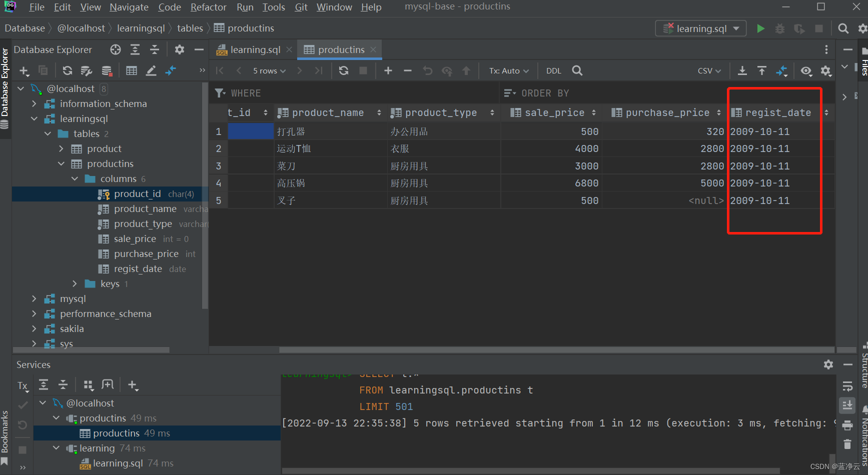Open Database Explorer settings gear

(x=179, y=49)
